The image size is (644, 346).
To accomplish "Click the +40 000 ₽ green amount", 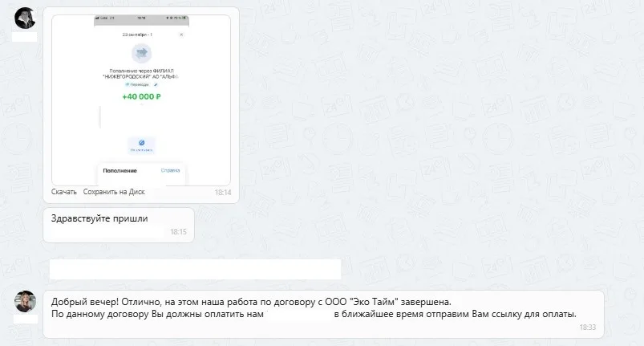I will coord(141,96).
